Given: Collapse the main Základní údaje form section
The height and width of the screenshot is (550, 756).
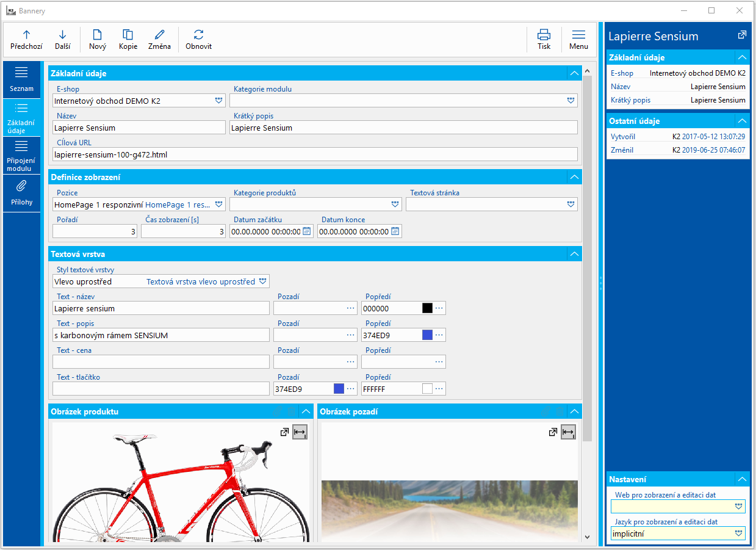Looking at the screenshot, I should [574, 73].
